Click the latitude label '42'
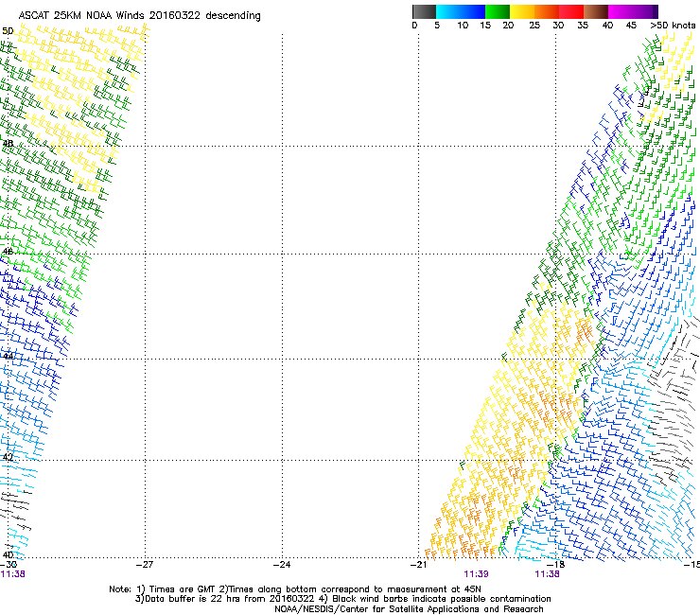This screenshot has height=615, width=700. 8,457
